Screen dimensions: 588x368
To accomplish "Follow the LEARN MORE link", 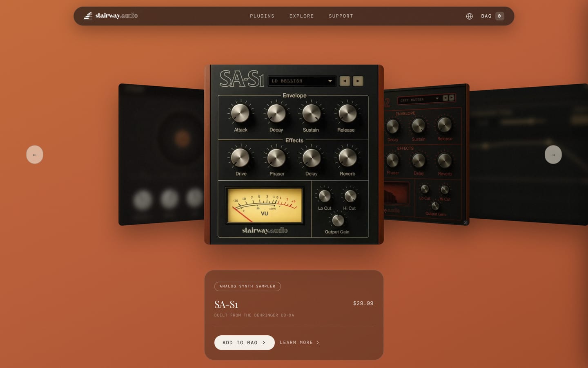I will pos(299,343).
